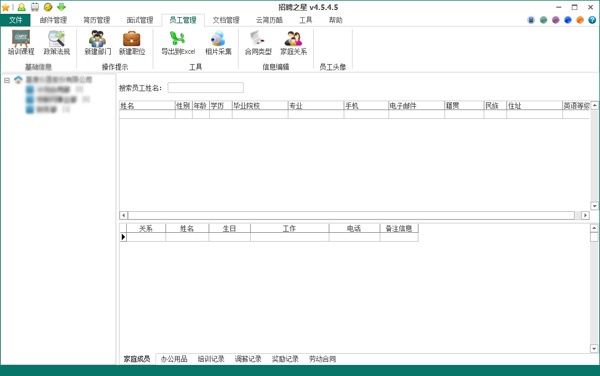The height and width of the screenshot is (376, 600).
Task: Select the blue theme color circle
Action: (568, 20)
